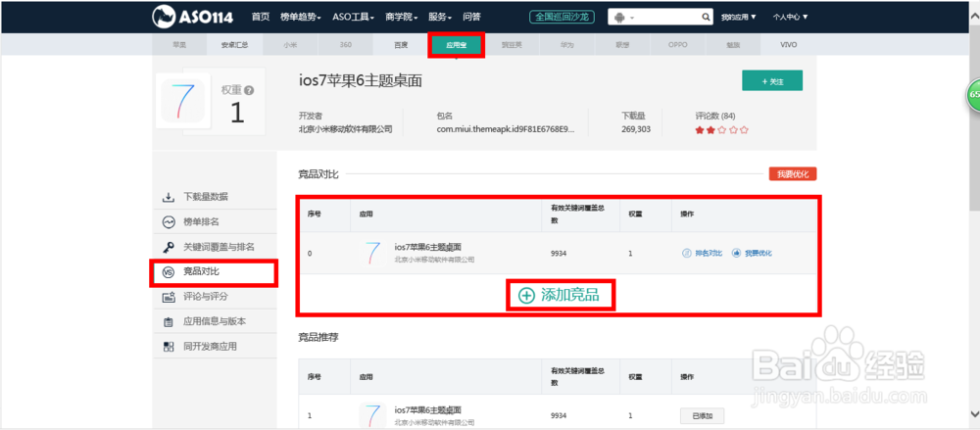Image resolution: width=980 pixels, height=430 pixels.
Task: Click the 269,303 download count
Action: pos(636,129)
